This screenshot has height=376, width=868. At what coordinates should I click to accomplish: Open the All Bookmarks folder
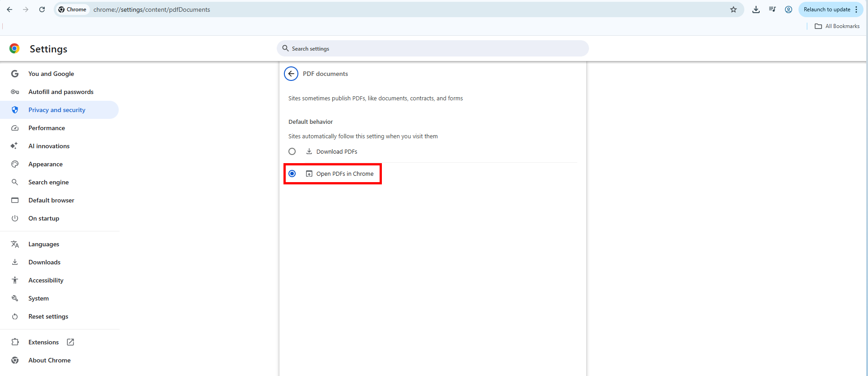pos(837,26)
